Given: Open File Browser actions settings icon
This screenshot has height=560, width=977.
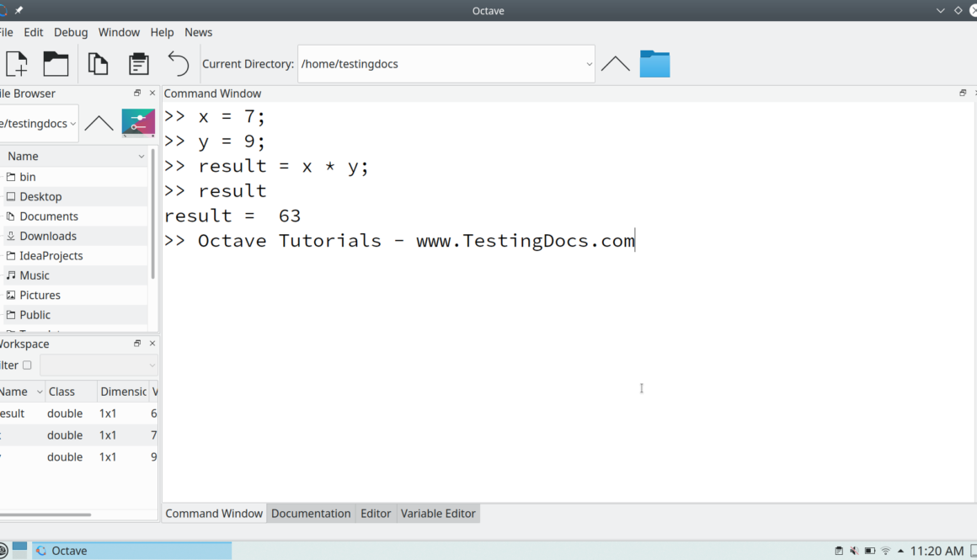Looking at the screenshot, I should (x=138, y=123).
